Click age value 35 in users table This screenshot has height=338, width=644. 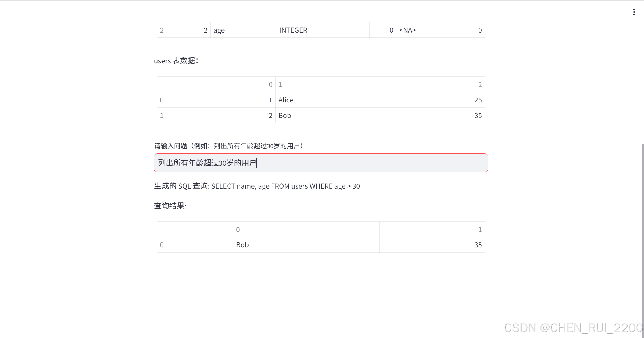pos(478,115)
